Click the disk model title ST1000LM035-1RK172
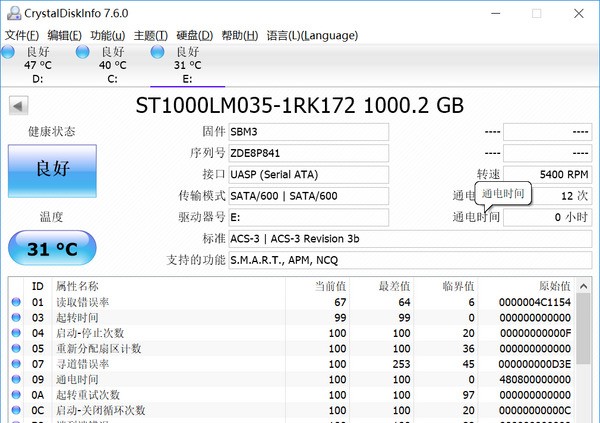This screenshot has height=423, width=600. tap(245, 106)
